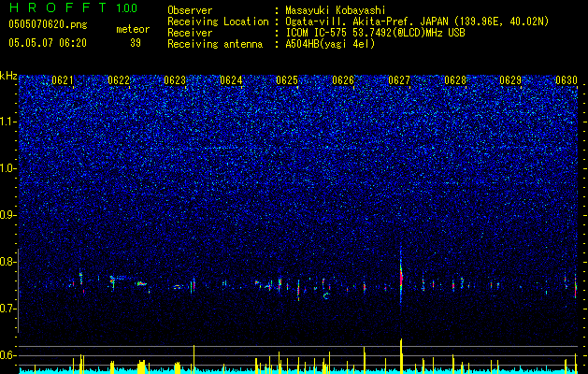Click the Receiving Location label
588x374 pixels.
[x=218, y=22]
